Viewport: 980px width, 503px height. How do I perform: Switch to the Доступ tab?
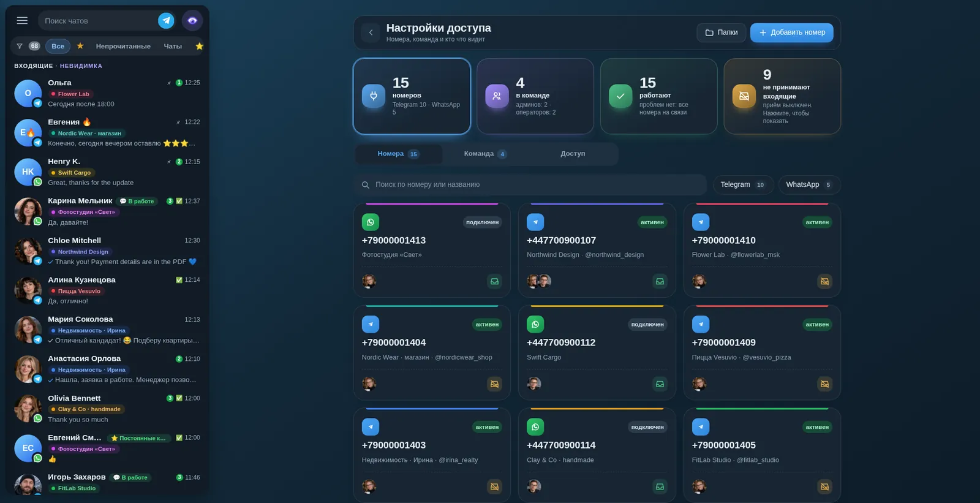point(573,154)
